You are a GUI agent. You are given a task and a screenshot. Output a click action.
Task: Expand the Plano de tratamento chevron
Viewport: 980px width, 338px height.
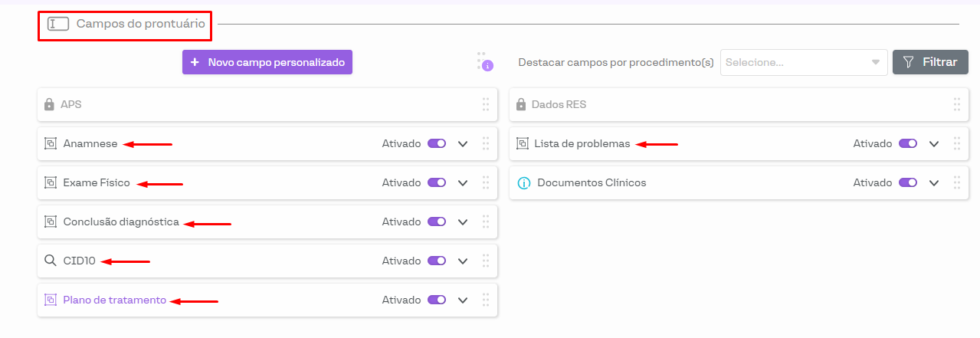(x=462, y=300)
